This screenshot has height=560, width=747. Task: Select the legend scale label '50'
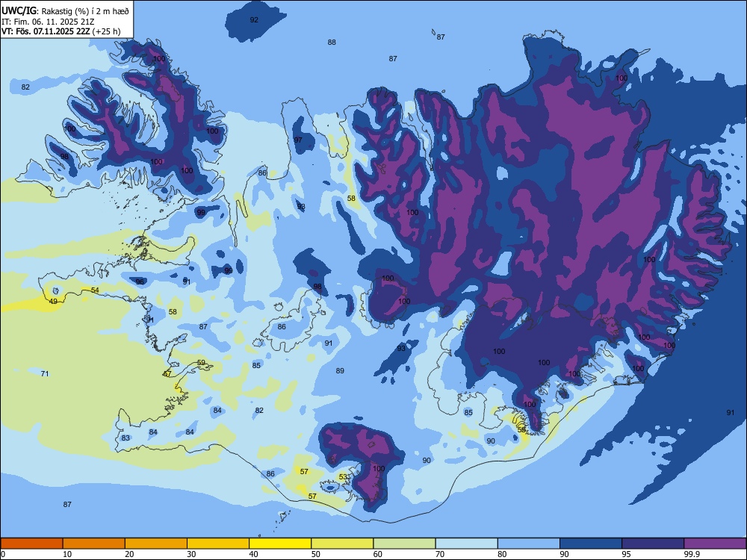(316, 554)
